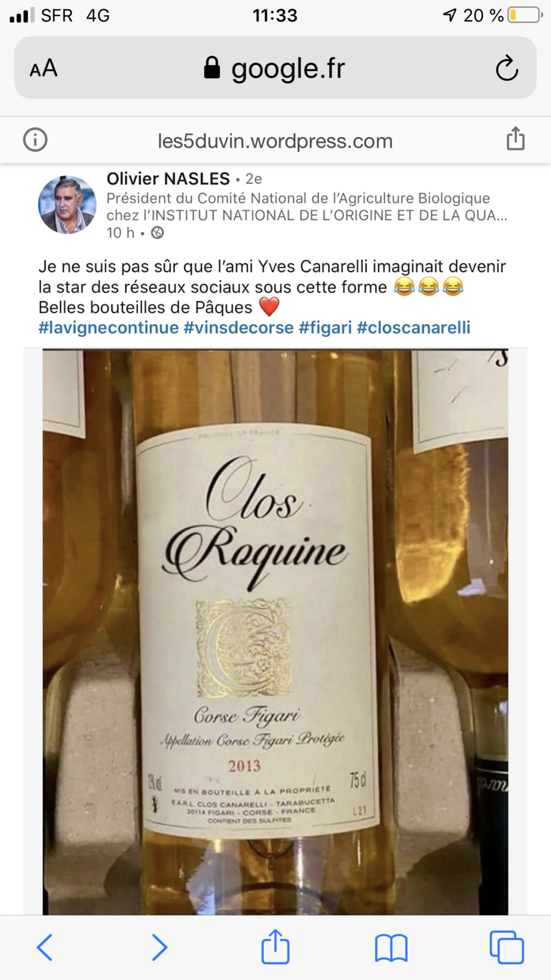Tap the bottom toolbar share button
This screenshot has width=551, height=980.
(x=275, y=946)
